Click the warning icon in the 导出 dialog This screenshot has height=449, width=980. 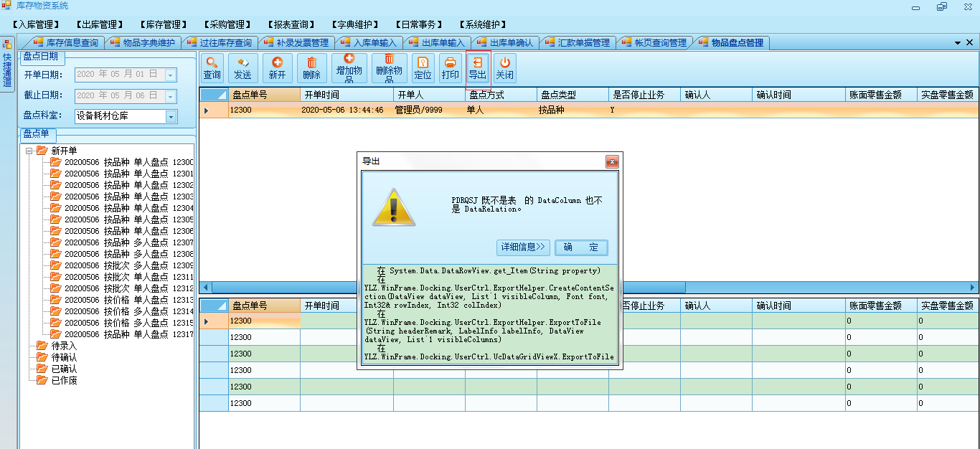pyautogui.click(x=393, y=207)
